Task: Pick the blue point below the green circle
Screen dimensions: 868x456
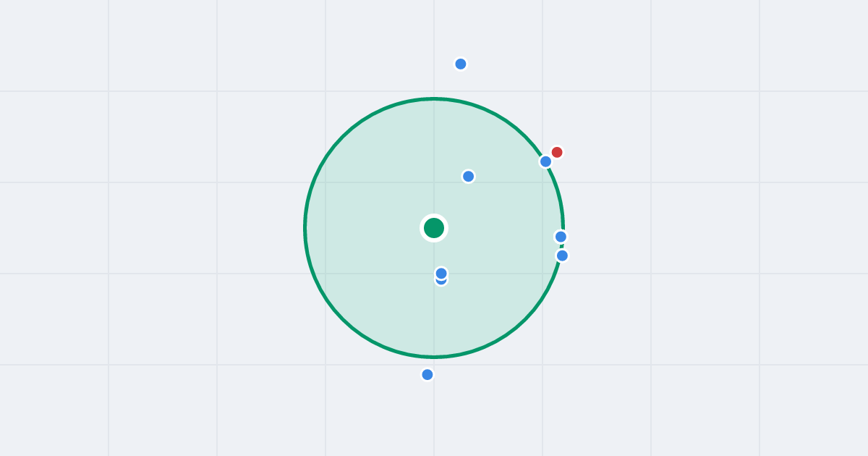Action: 427,374
